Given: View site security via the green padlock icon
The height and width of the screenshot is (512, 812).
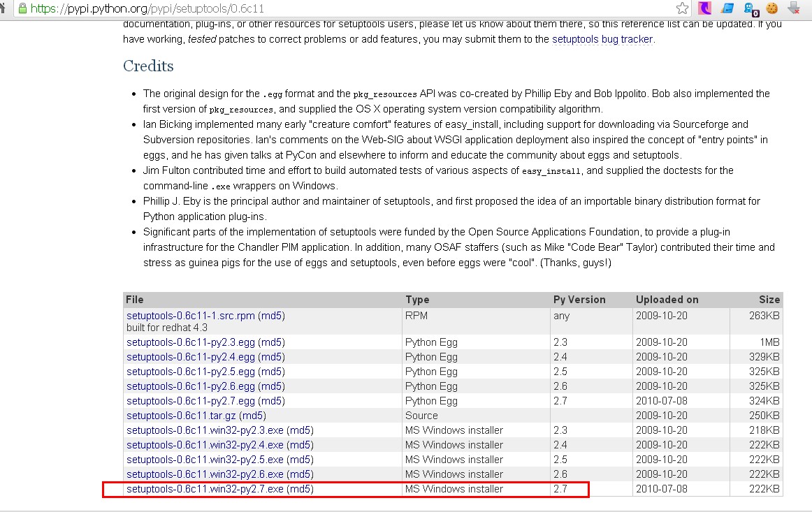Looking at the screenshot, I should tap(22, 8).
